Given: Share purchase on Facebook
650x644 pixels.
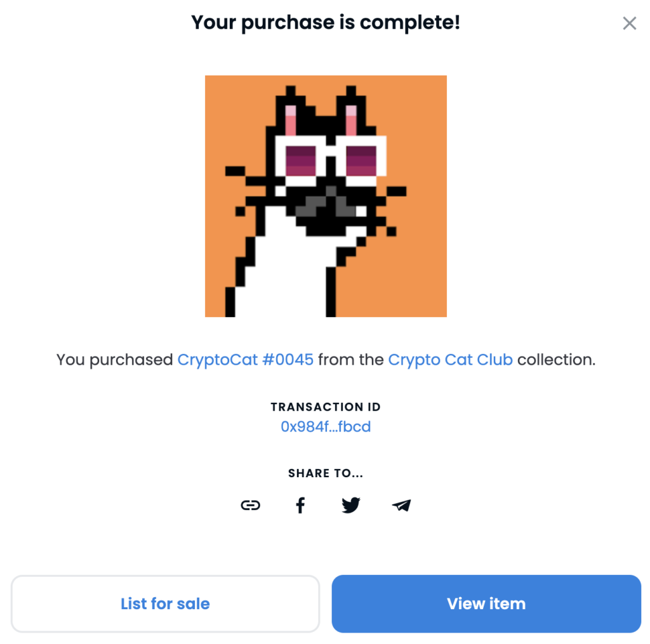Looking at the screenshot, I should point(300,505).
